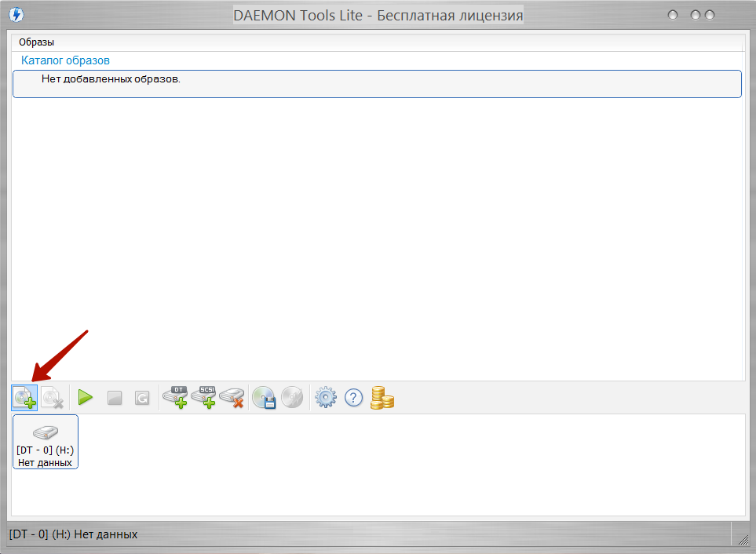Click the Нет добавленных образов list entry
Image resolution: width=756 pixels, height=554 pixels.
[x=111, y=79]
